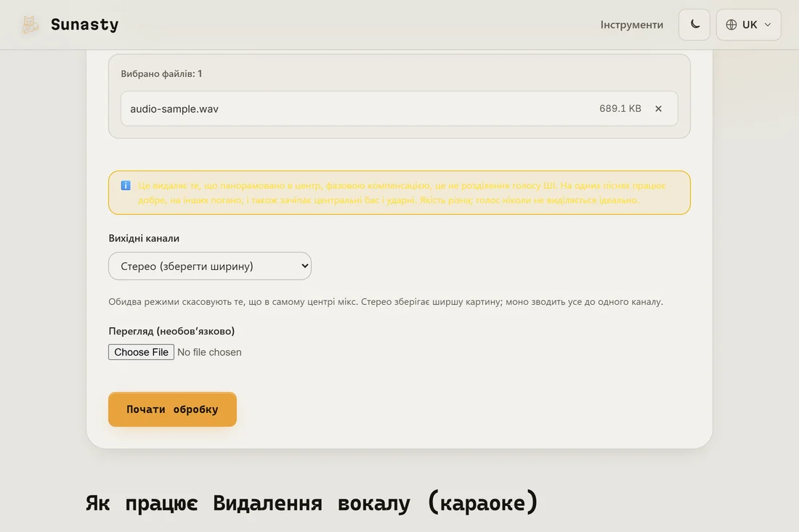Open the UK language dropdown
Viewport: 799px width, 532px height.
tap(748, 25)
